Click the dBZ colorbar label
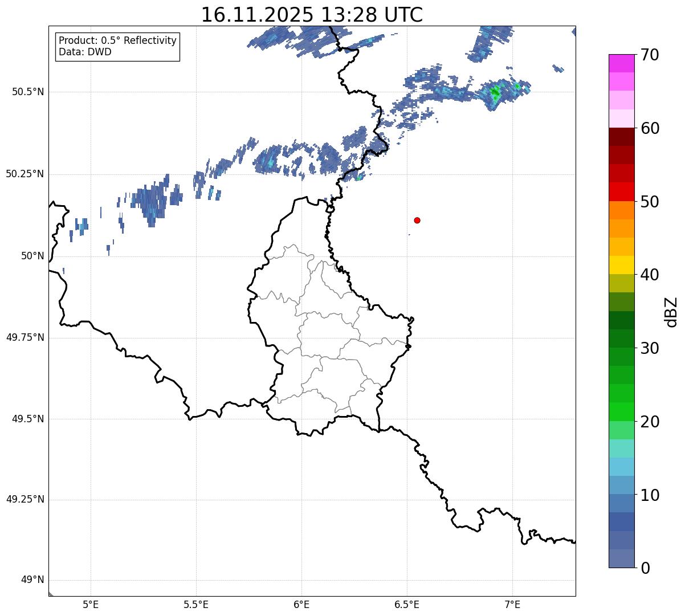The image size is (685, 616). [671, 311]
